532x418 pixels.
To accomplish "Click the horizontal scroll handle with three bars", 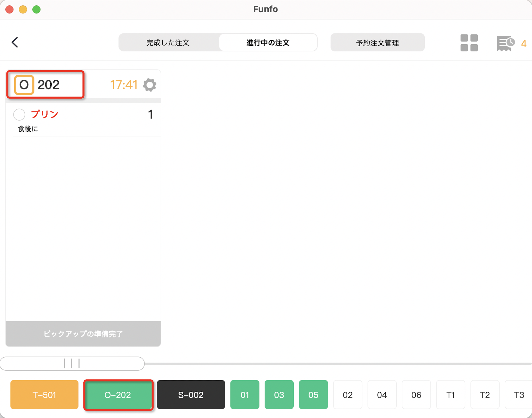I will pos(72,364).
